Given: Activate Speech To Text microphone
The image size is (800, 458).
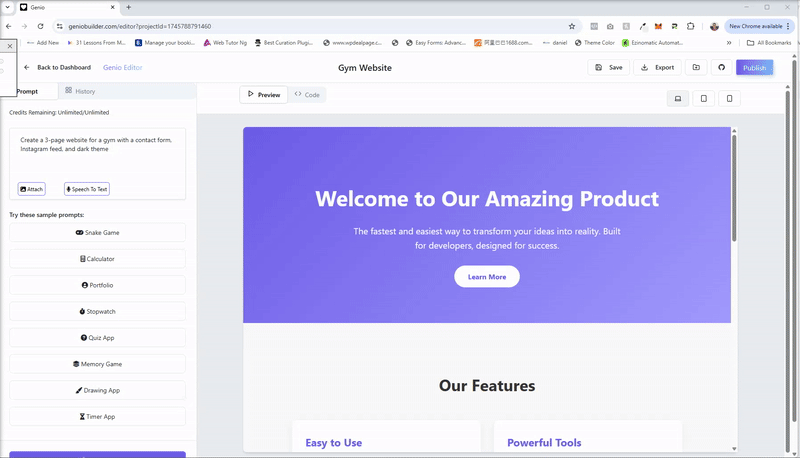Looking at the screenshot, I should pos(87,189).
